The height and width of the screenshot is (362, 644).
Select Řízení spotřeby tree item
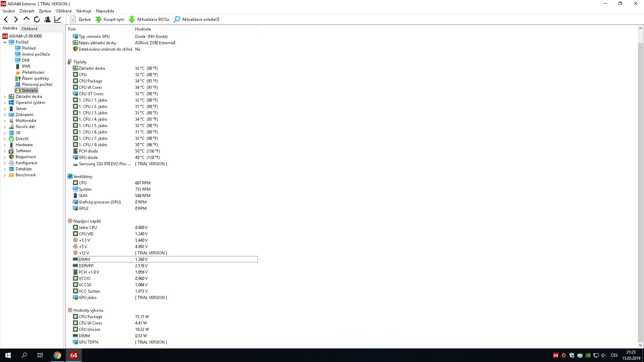click(x=35, y=78)
